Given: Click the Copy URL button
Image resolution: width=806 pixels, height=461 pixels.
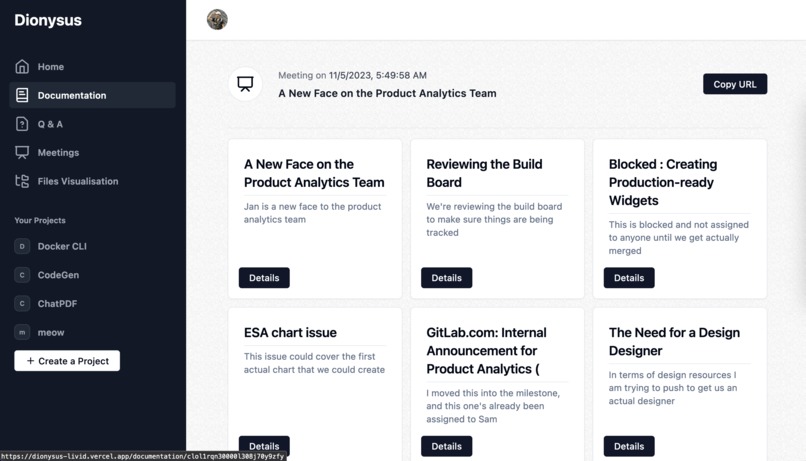Looking at the screenshot, I should click(x=735, y=84).
